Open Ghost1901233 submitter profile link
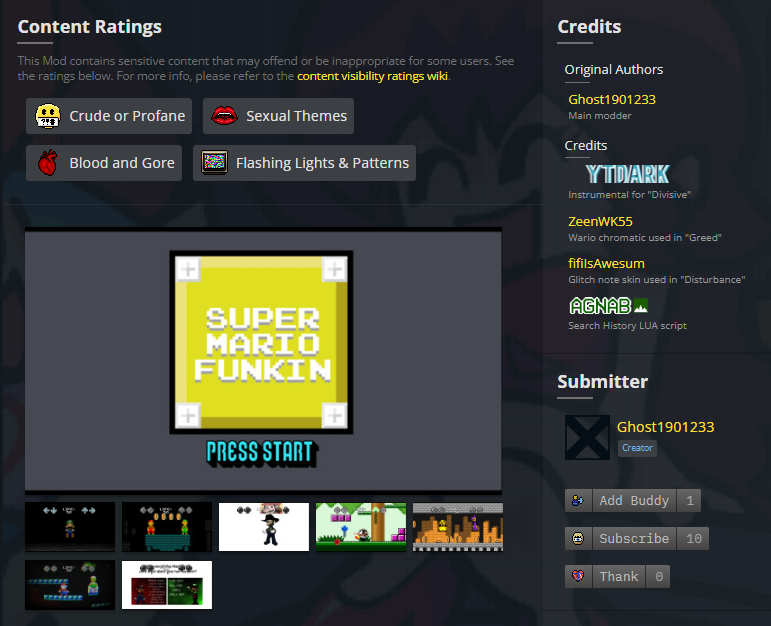This screenshot has height=626, width=771. click(x=665, y=427)
